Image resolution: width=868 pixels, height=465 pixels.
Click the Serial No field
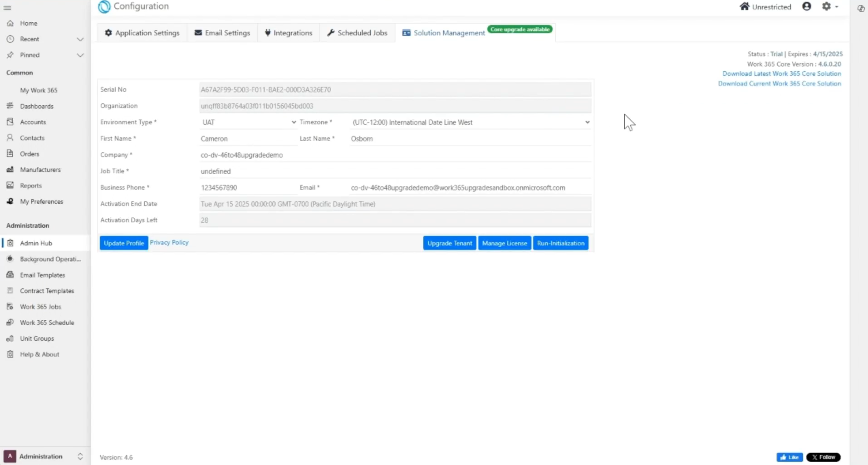395,90
